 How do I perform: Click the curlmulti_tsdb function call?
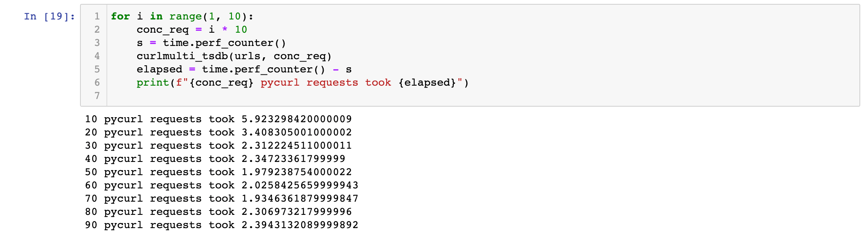(182, 56)
